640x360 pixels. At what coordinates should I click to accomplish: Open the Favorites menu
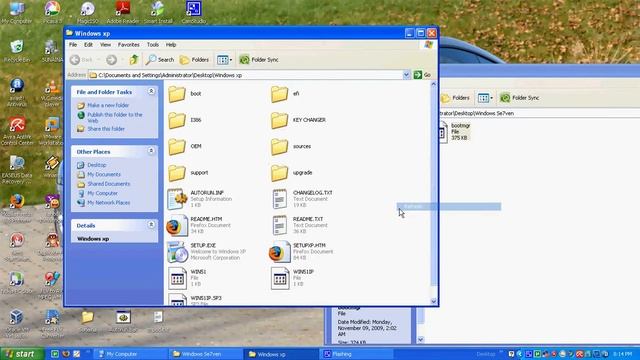coord(129,44)
